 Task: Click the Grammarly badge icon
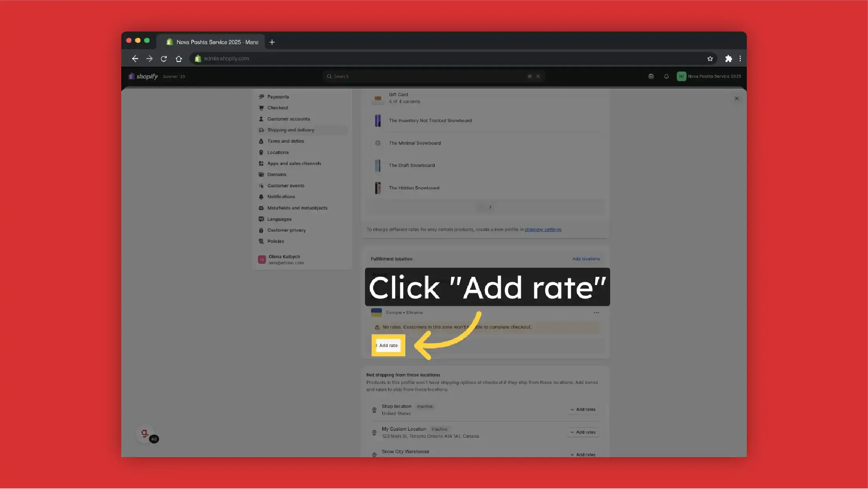145,433
